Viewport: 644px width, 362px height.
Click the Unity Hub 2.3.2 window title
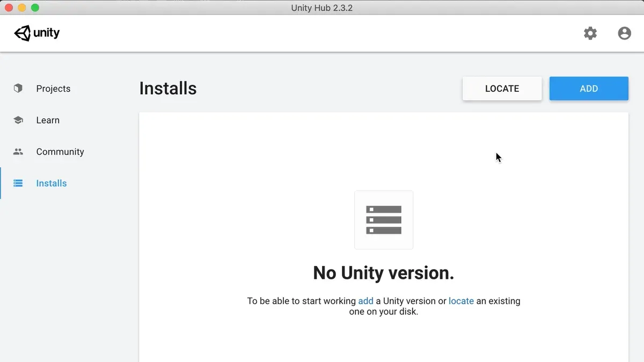click(x=322, y=8)
